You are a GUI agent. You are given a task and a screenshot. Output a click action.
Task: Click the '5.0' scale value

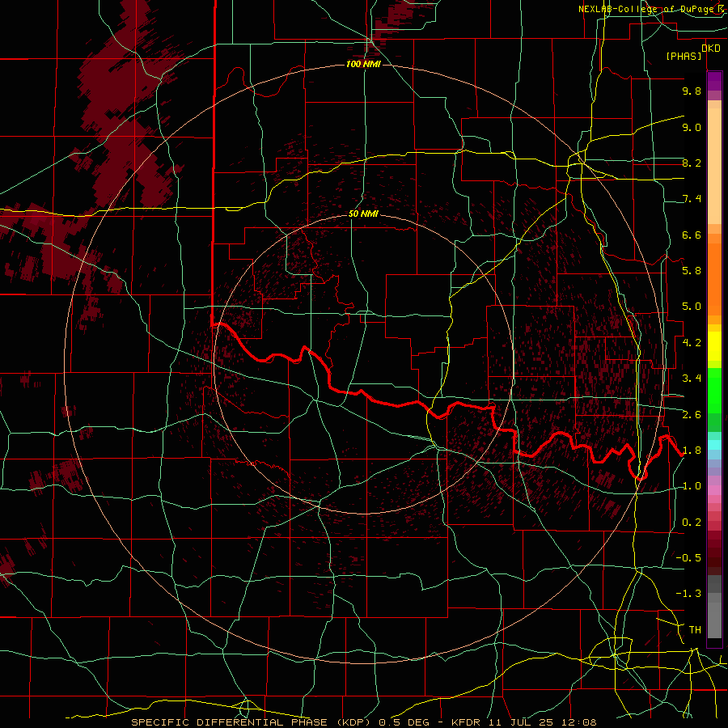point(692,307)
